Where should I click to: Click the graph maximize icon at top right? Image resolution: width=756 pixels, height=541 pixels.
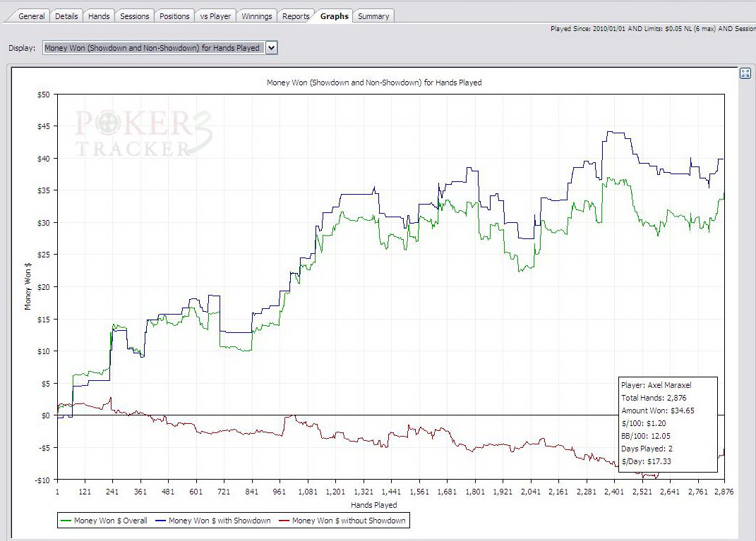745,73
